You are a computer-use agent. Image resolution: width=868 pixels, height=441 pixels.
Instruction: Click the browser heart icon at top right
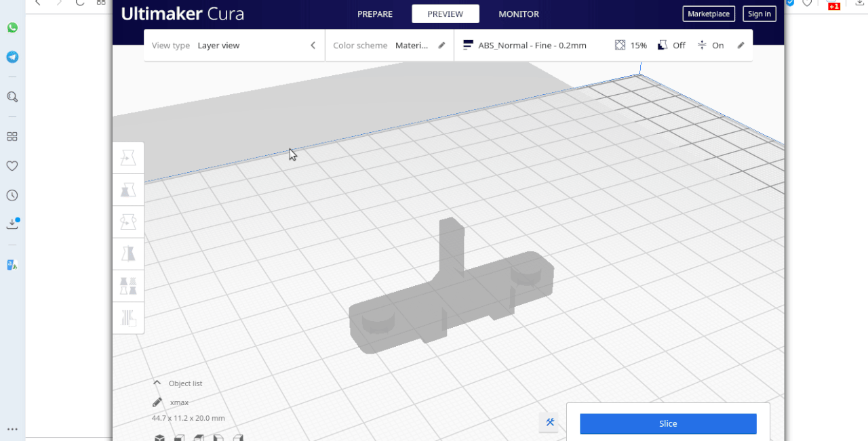pyautogui.click(x=807, y=3)
